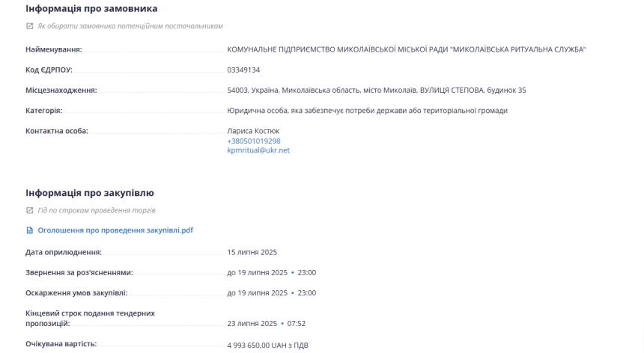Click the phone number +380501019298
The image size is (644, 353).
coord(254,141)
